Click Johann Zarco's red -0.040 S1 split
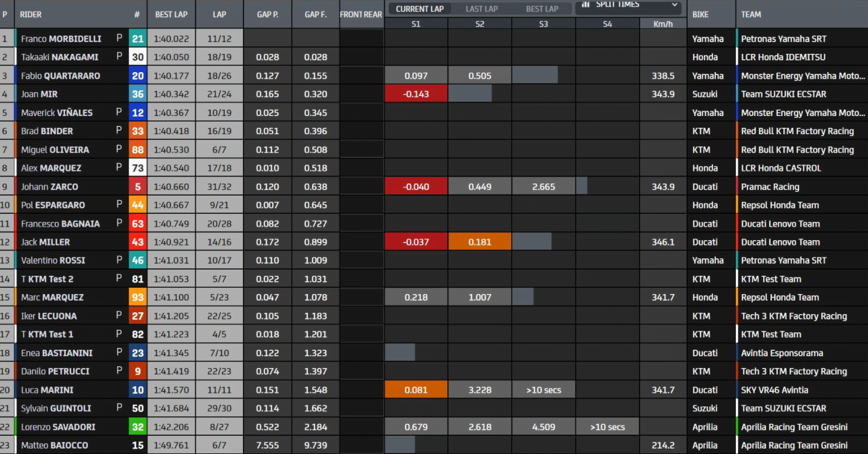868x454 pixels. [x=416, y=187]
